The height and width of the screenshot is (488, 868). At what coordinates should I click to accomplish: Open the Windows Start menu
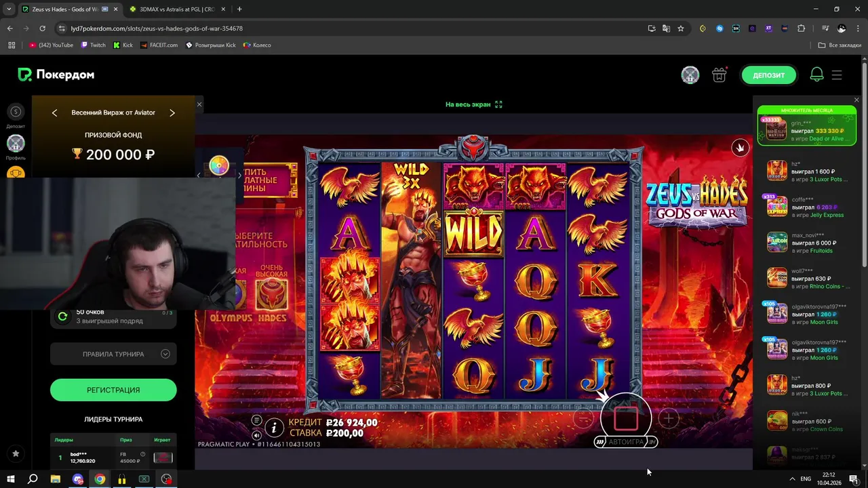pos(11,479)
